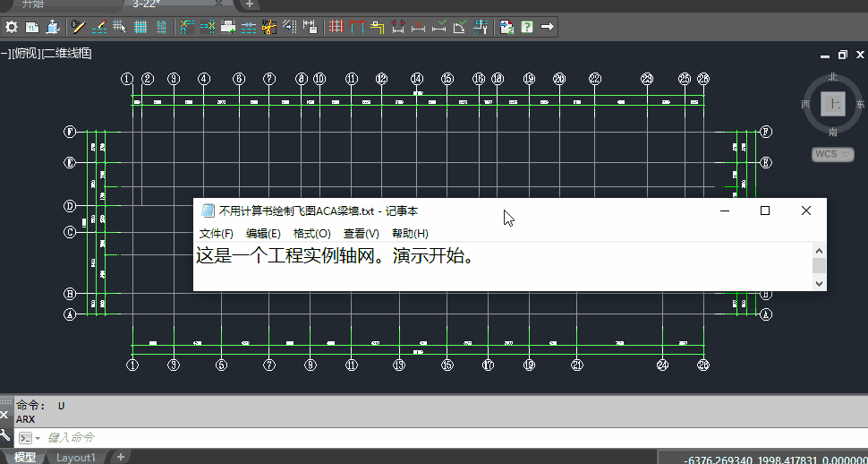Image resolution: width=868 pixels, height=464 pixels.
Task: Click the wrench customize icon beside command line
Action: [4, 434]
